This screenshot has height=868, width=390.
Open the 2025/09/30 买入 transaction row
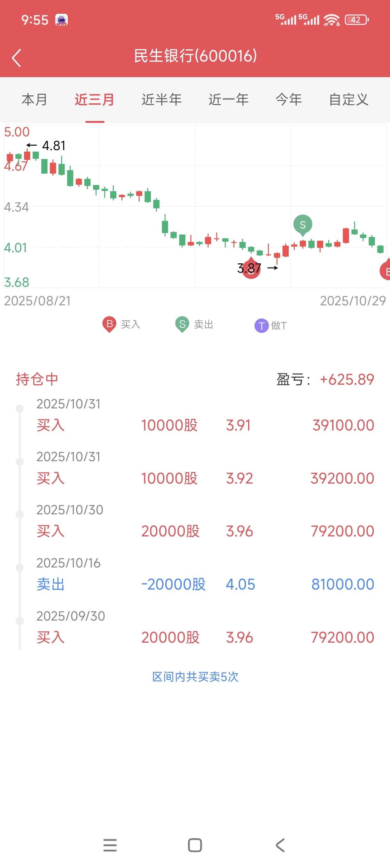point(195,628)
